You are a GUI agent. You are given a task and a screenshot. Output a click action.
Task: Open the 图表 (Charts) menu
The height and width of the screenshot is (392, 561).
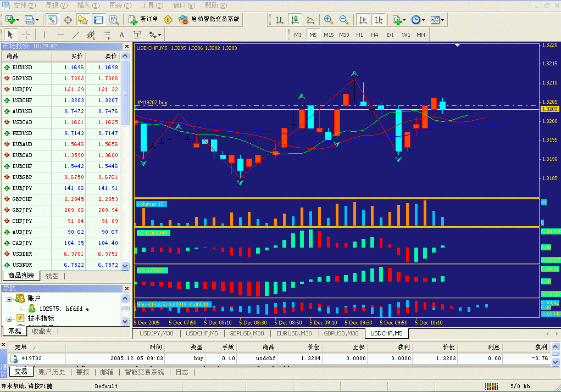120,5
